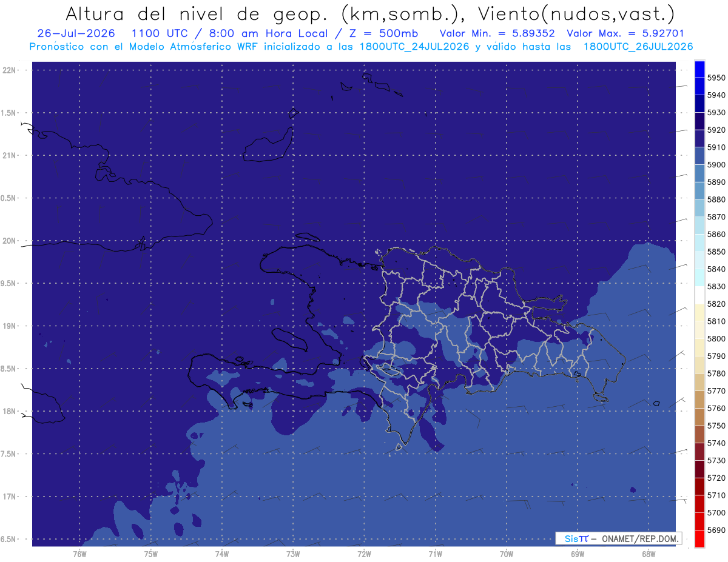Click the "5850" legend value
The width and height of the screenshot is (728, 562).
point(716,252)
